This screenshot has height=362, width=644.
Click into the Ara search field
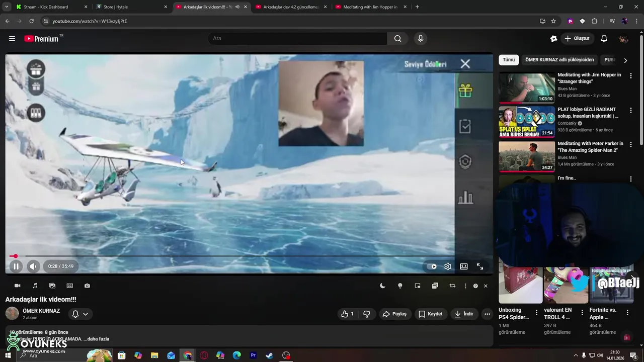tap(297, 38)
